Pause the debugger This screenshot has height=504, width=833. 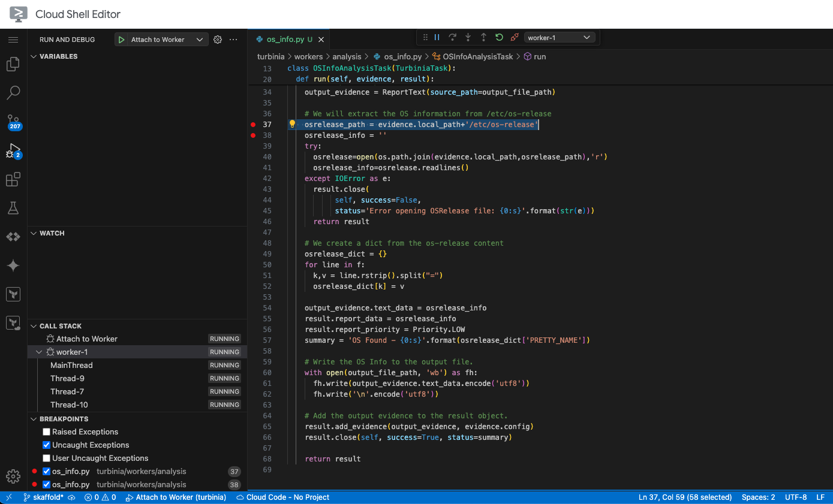point(437,37)
